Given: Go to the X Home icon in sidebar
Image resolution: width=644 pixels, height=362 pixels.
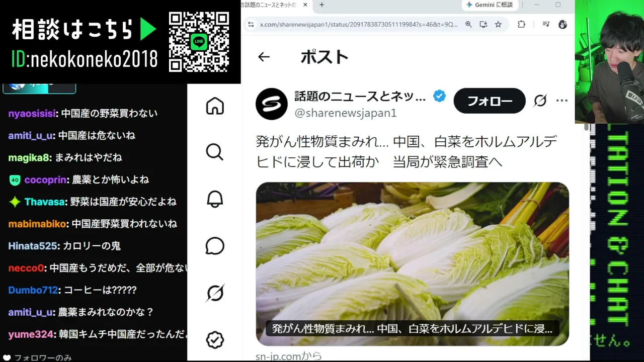Looking at the screenshot, I should [215, 106].
